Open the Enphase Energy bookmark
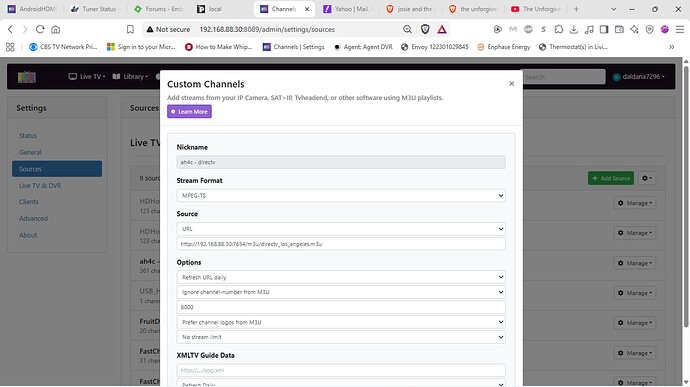690x387 pixels. pyautogui.click(x=503, y=47)
